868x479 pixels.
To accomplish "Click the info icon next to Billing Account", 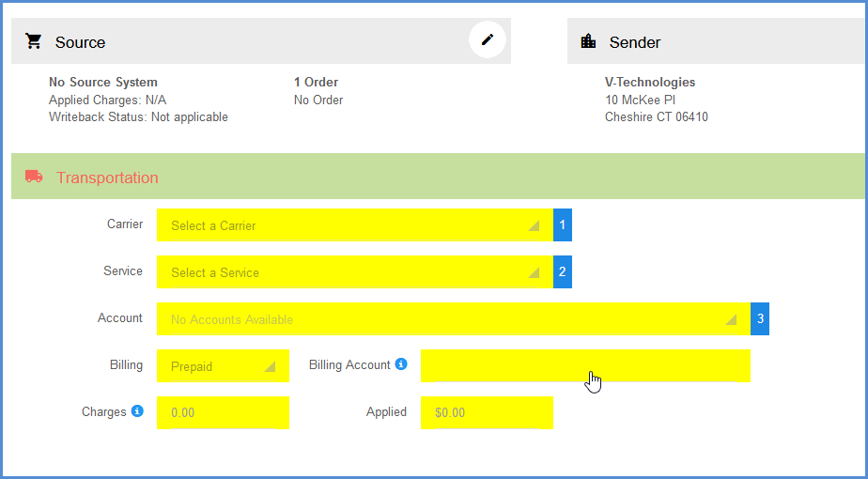I will click(401, 364).
